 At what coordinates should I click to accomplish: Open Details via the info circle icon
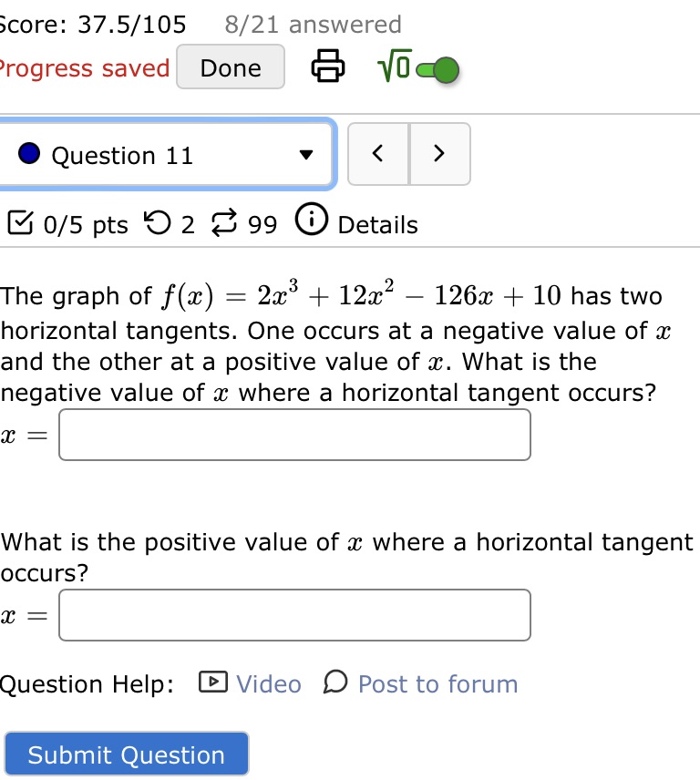coord(311,222)
